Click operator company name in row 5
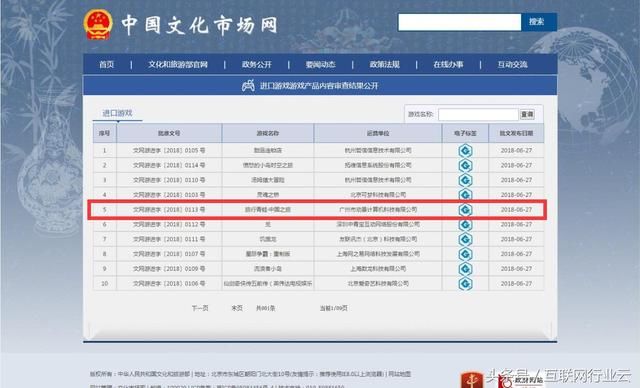640x388 pixels. coord(378,210)
